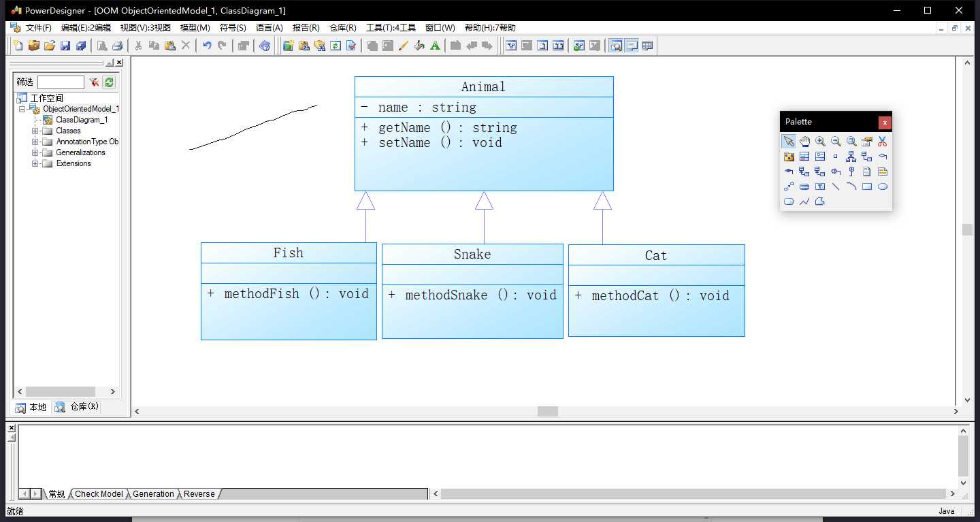Screen dimensions: 980x522
Task: Select the Fish class box title
Action: coord(289,253)
